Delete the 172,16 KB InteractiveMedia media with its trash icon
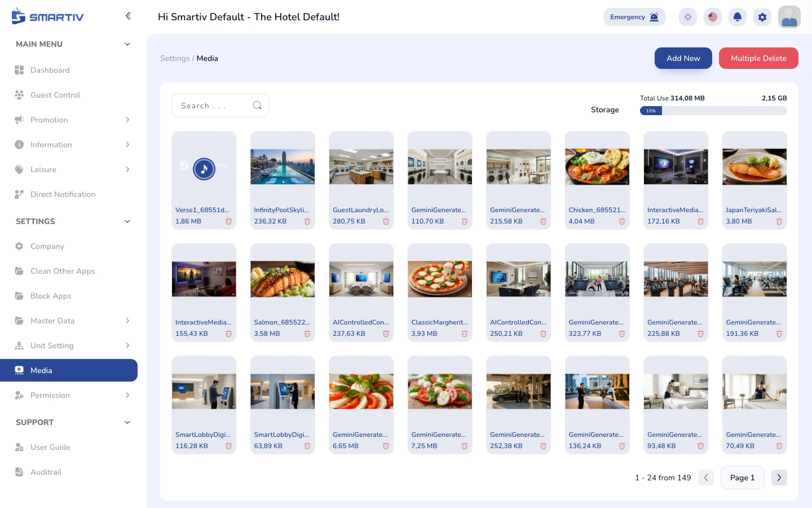812x508 pixels. coord(700,221)
